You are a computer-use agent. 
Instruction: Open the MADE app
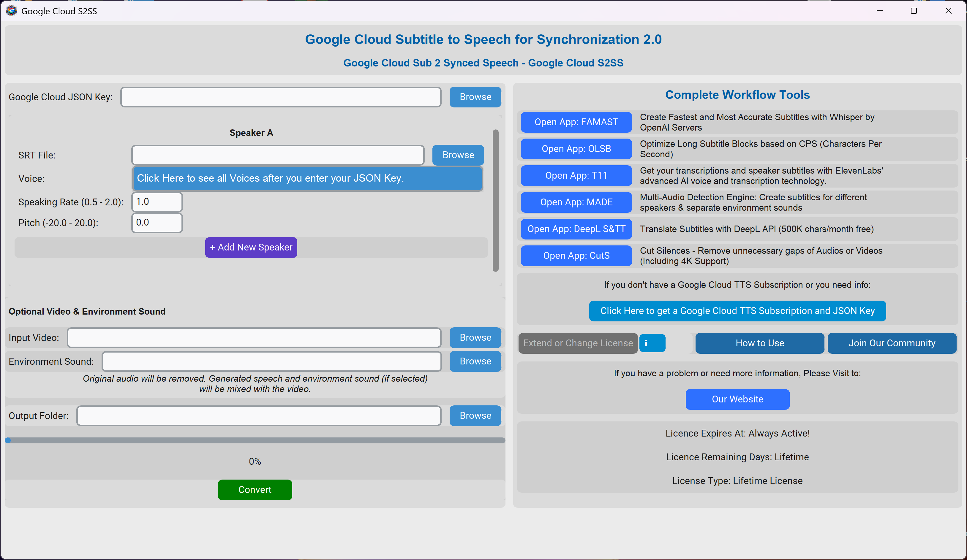coord(576,202)
